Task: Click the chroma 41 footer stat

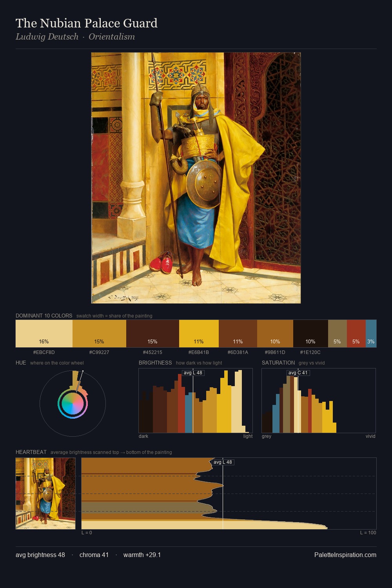Action: coord(94,555)
